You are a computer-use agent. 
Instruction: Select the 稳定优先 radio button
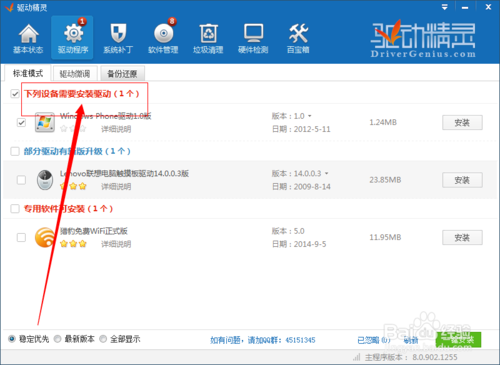[x=12, y=339]
